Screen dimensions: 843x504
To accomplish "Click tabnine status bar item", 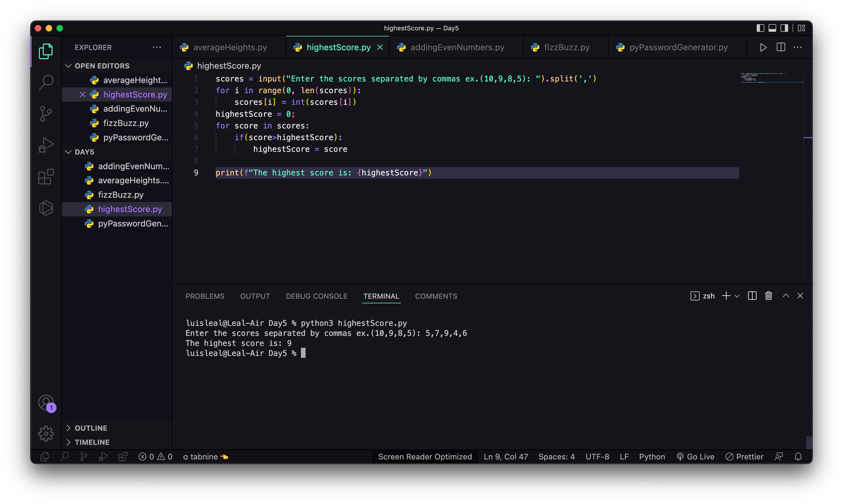I will click(206, 457).
